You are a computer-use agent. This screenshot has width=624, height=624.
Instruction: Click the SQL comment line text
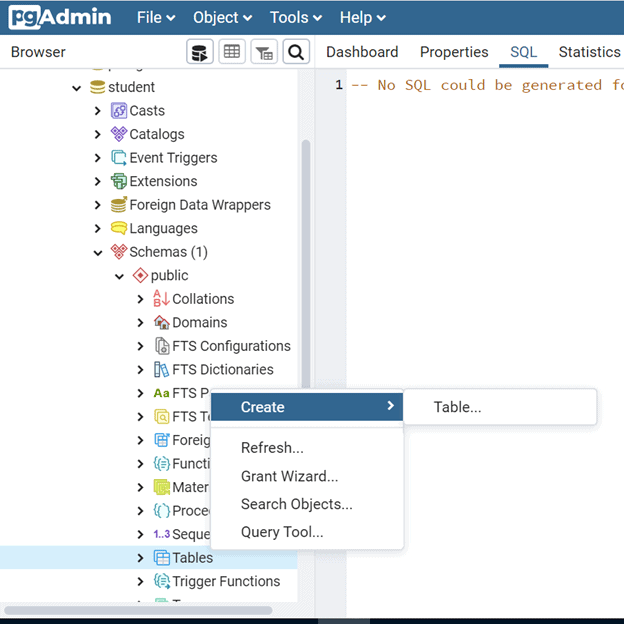[488, 85]
